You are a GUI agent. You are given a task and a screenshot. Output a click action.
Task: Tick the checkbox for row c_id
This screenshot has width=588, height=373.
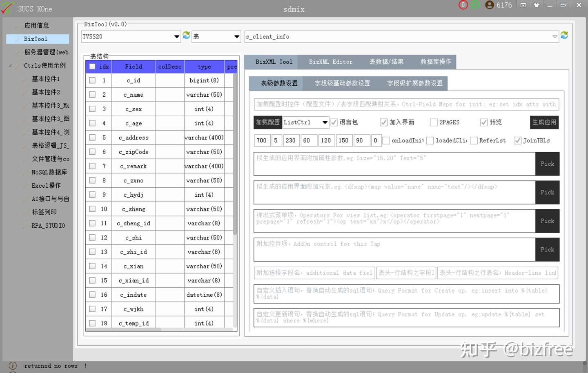(92, 80)
